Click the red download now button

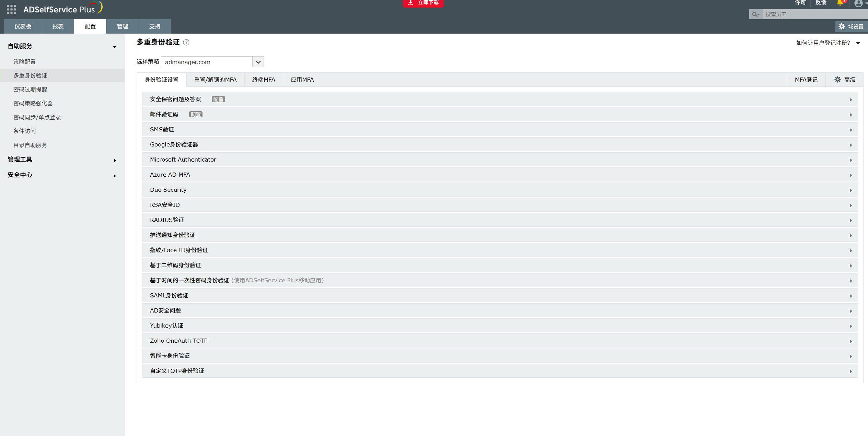click(x=423, y=3)
